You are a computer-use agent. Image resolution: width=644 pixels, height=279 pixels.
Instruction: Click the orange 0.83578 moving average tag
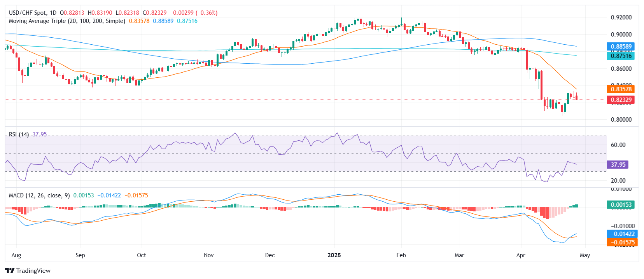[x=621, y=89]
